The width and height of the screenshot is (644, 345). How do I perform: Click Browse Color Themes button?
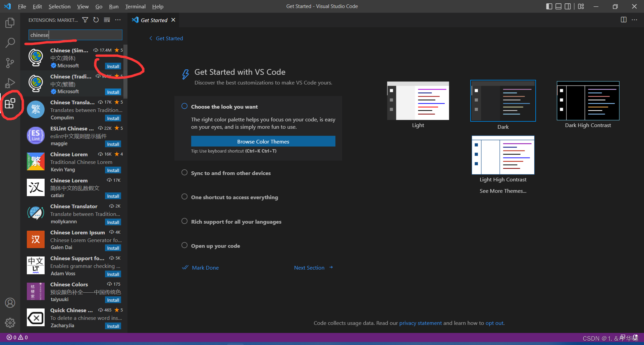(x=263, y=141)
